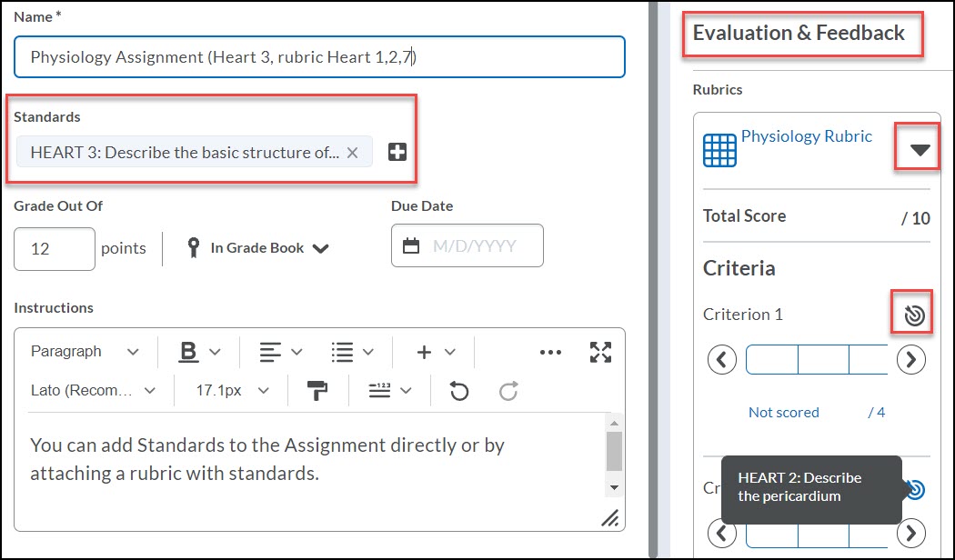Click the bulleted list icon
This screenshot has width=955, height=560.
[342, 352]
